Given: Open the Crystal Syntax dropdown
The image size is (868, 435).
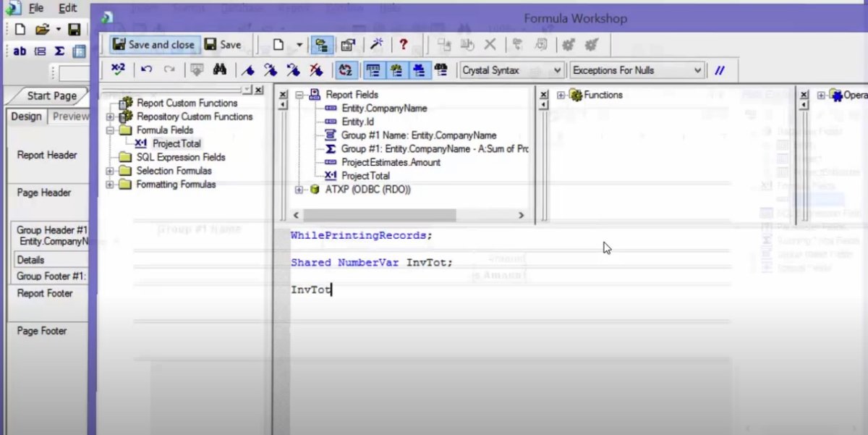Looking at the screenshot, I should click(556, 70).
